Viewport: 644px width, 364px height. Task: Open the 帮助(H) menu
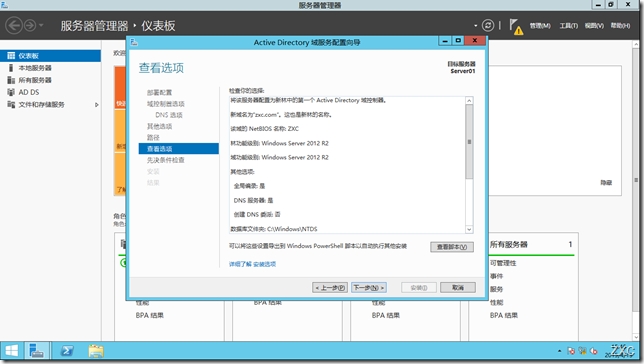tap(620, 25)
